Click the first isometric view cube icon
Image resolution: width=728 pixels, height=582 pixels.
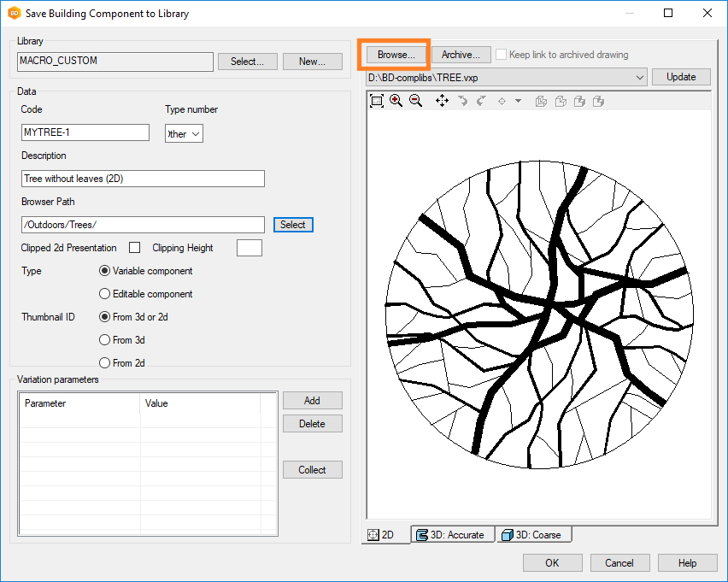540,101
